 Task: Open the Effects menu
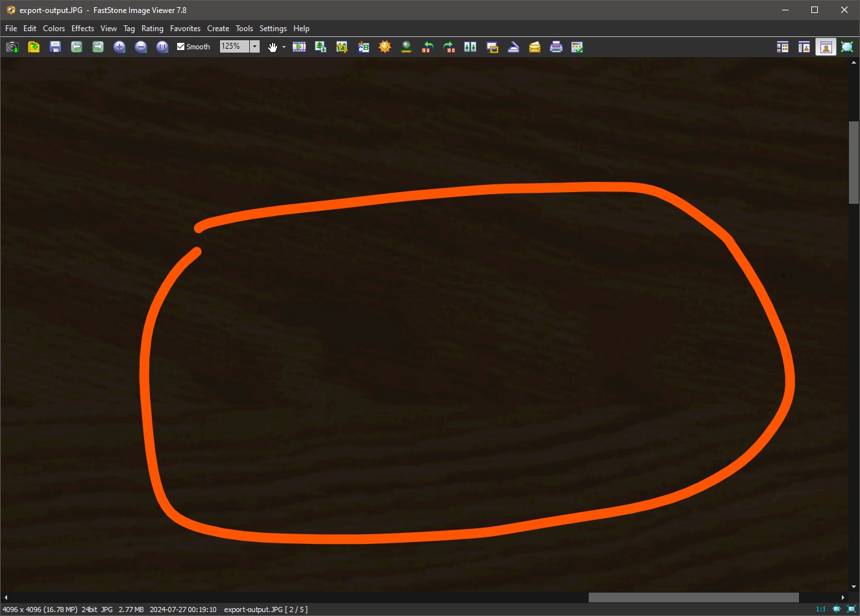pos(82,29)
